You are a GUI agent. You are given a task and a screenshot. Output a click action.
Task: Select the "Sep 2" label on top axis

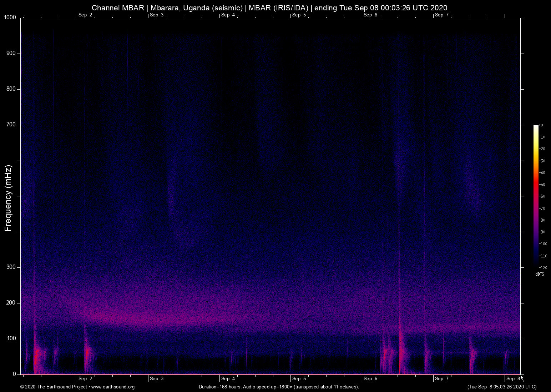(85, 15)
